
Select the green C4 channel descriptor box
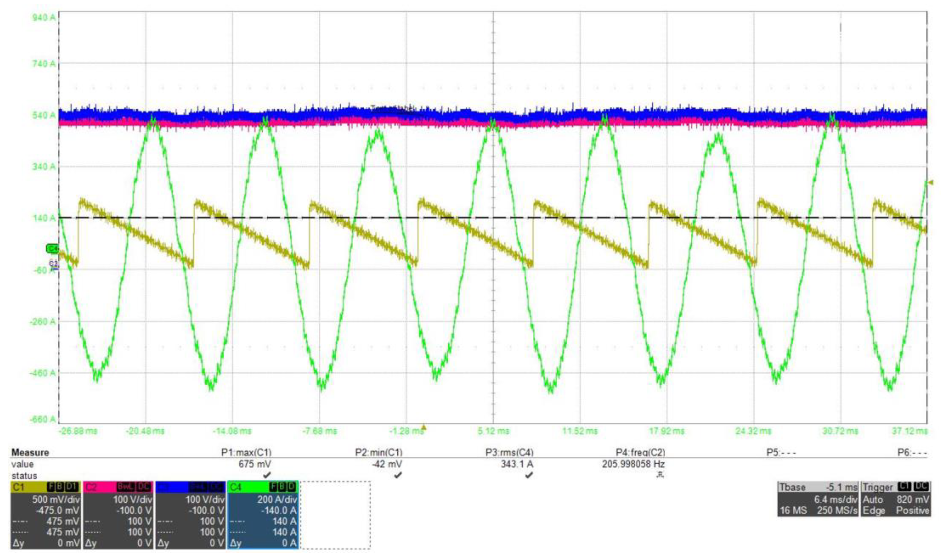(x=263, y=515)
